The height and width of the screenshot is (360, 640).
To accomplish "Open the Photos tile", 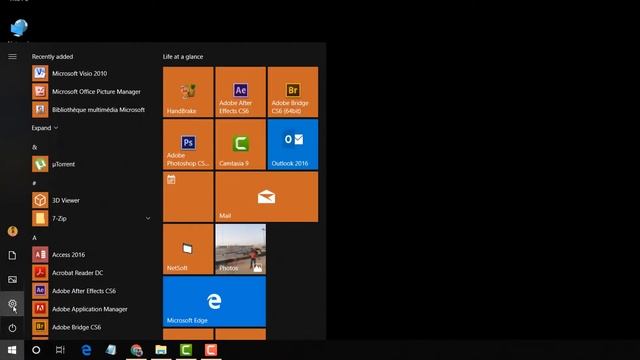I will coord(240,249).
